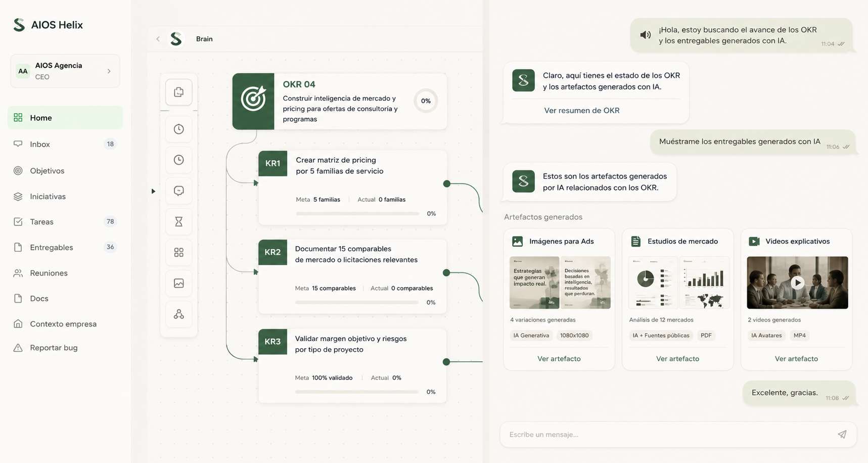Click the Docs file icon

(x=18, y=298)
